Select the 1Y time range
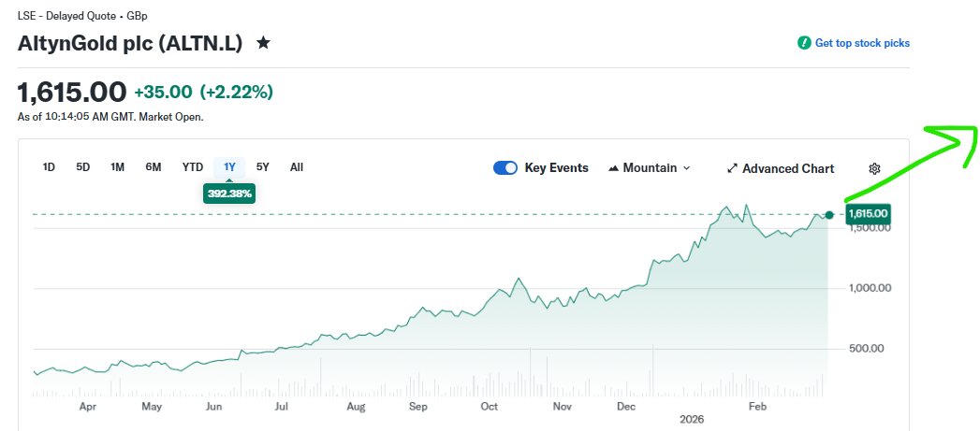980x431 pixels. 229,166
